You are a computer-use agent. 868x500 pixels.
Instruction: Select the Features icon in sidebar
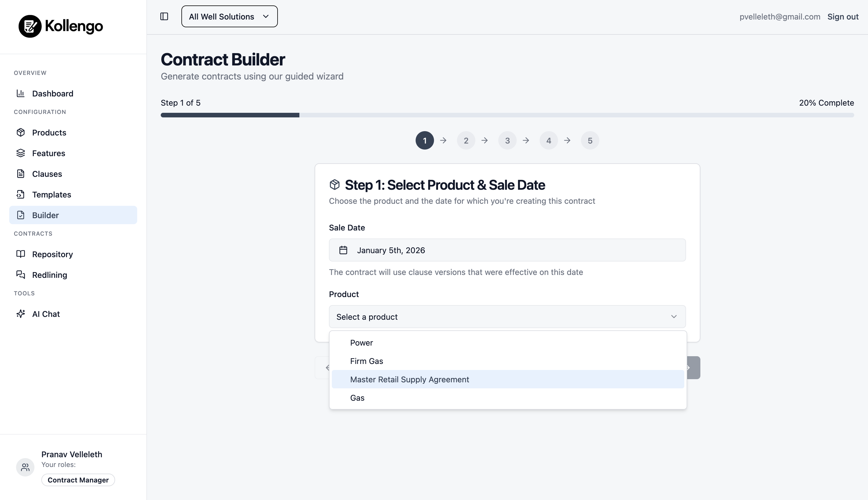tap(21, 153)
